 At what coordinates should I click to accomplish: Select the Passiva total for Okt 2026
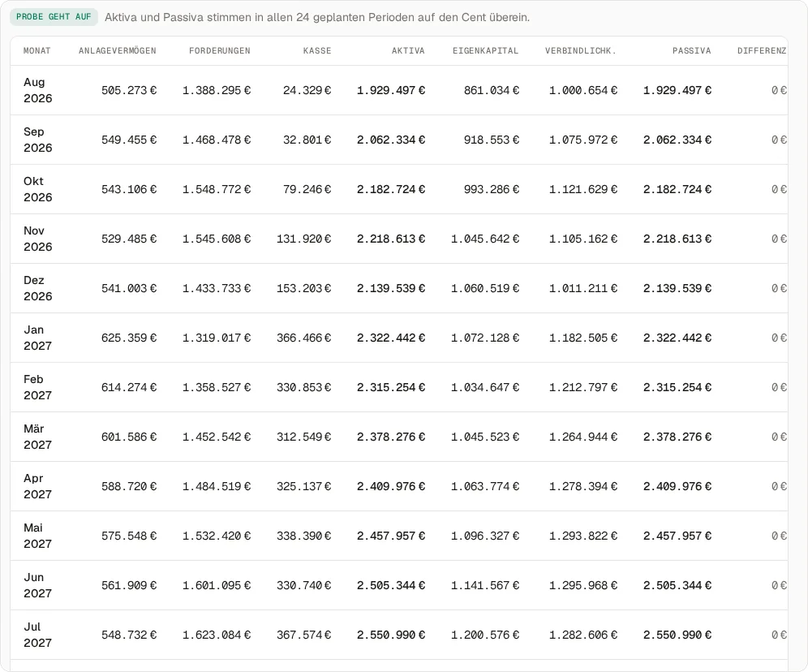click(x=677, y=189)
